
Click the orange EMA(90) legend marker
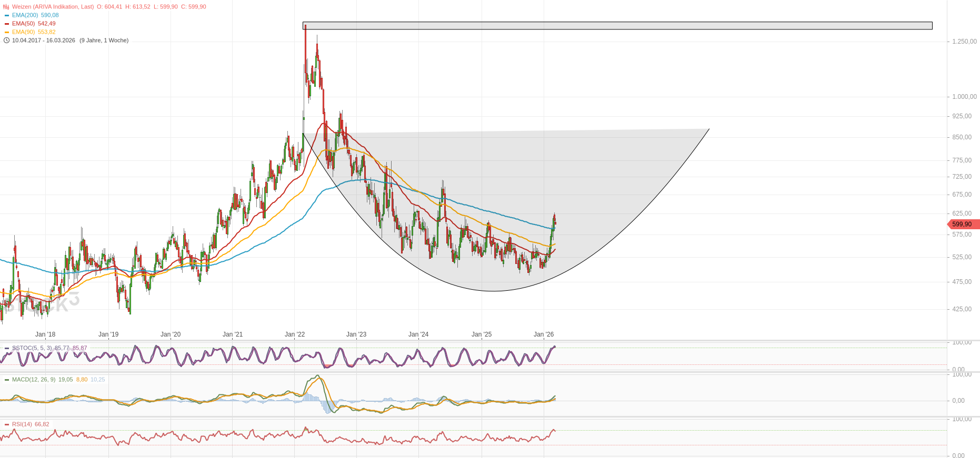pos(7,32)
